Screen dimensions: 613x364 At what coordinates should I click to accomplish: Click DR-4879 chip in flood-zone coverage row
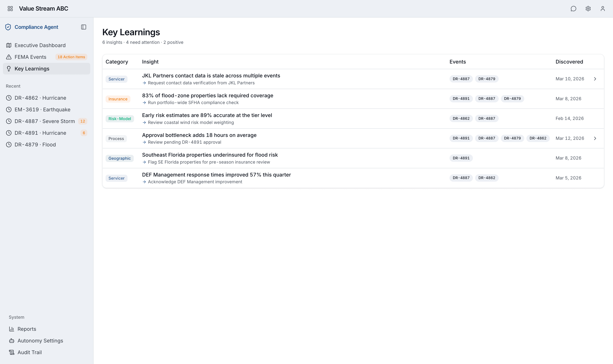tap(512, 99)
